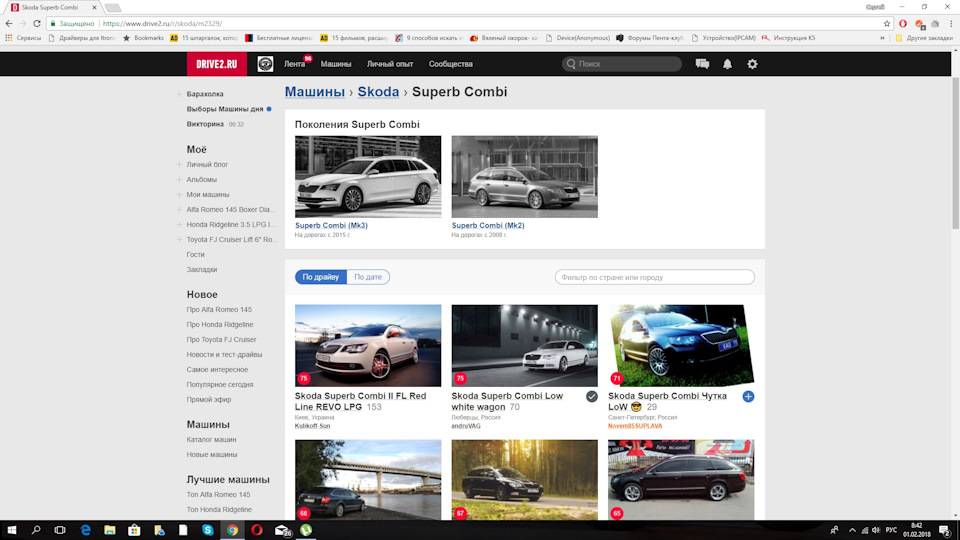Switch to Chrome on taskbar
The width and height of the screenshot is (960, 540).
pyautogui.click(x=232, y=530)
